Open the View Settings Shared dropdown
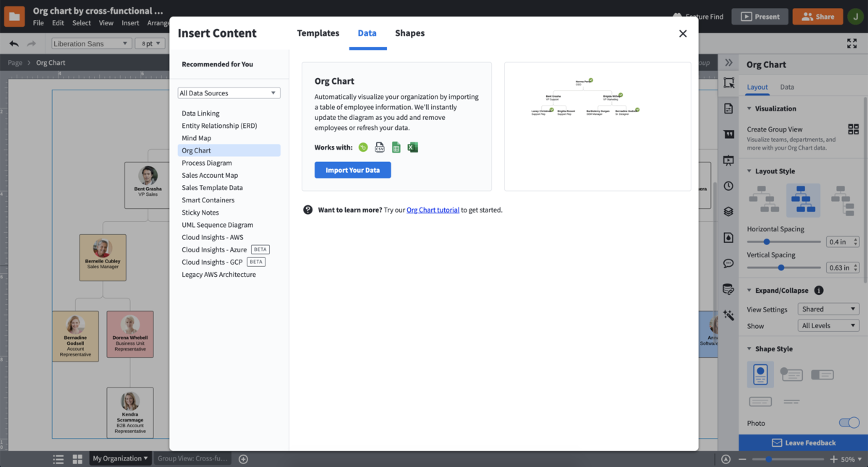The height and width of the screenshot is (467, 868). [828, 309]
